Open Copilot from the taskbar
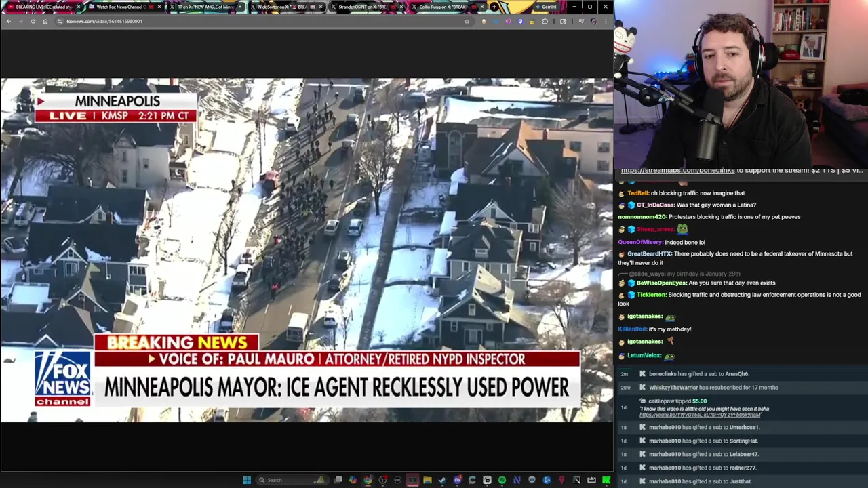This screenshot has height=488, width=868. (353, 480)
